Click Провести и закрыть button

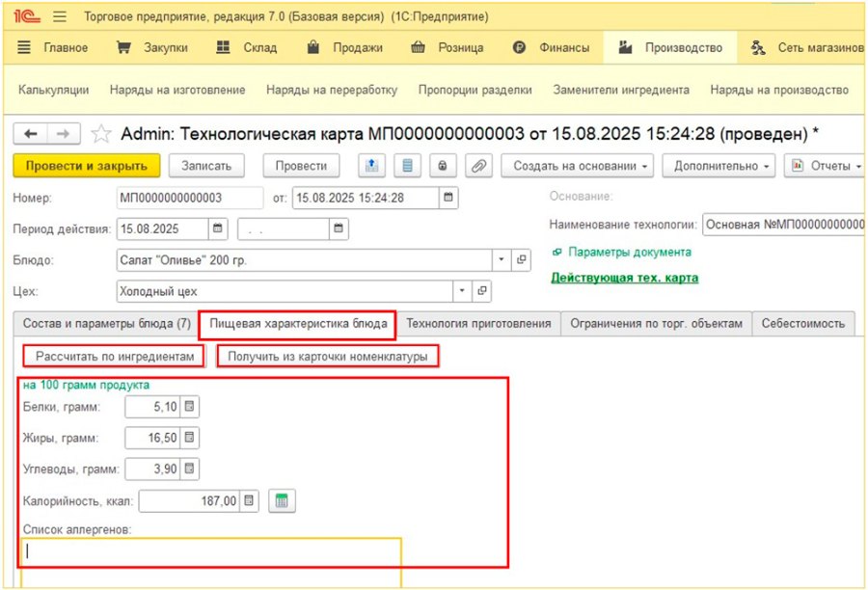[87, 166]
